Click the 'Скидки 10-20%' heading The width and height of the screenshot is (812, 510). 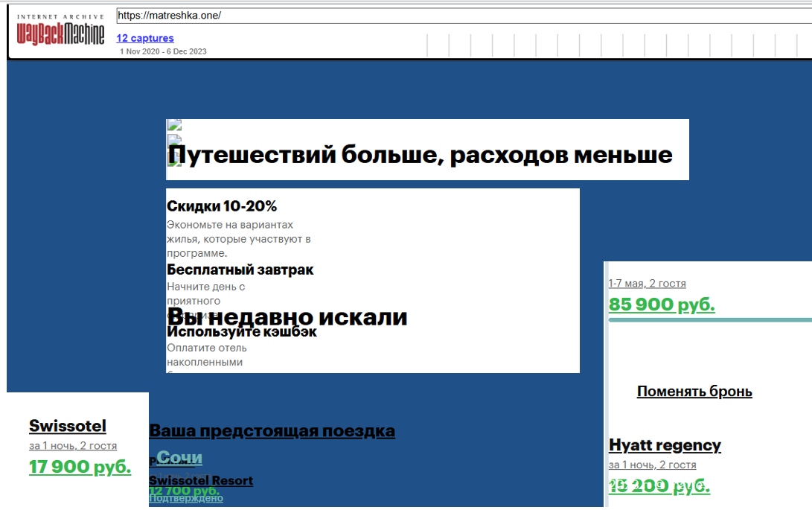222,206
